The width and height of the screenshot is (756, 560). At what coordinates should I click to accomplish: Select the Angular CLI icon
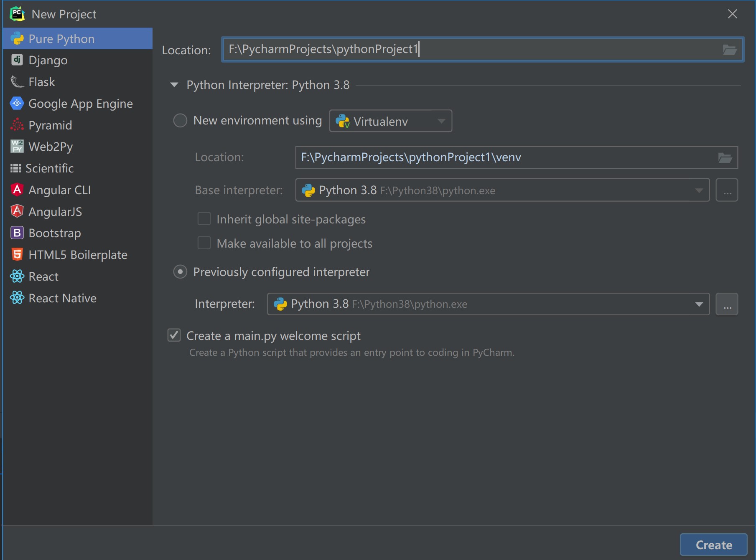[x=17, y=190]
